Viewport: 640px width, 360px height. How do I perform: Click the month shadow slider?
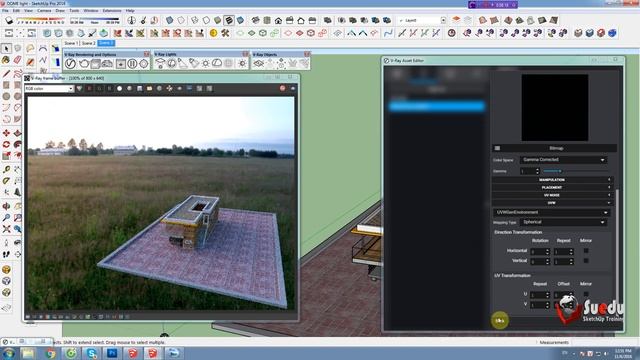(40, 19)
